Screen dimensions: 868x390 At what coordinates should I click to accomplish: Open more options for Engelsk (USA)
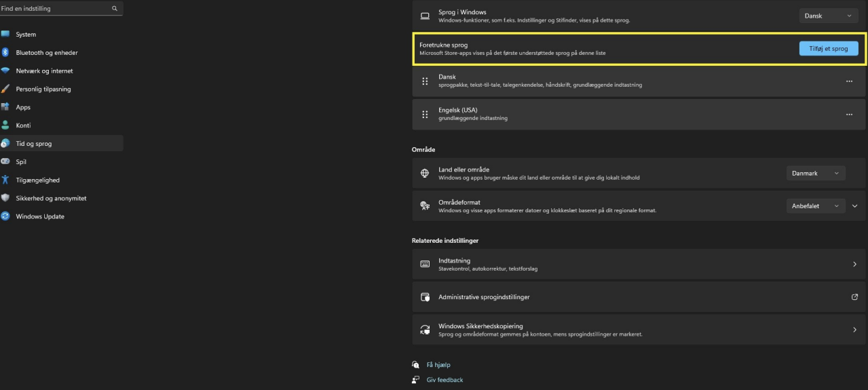(x=849, y=115)
